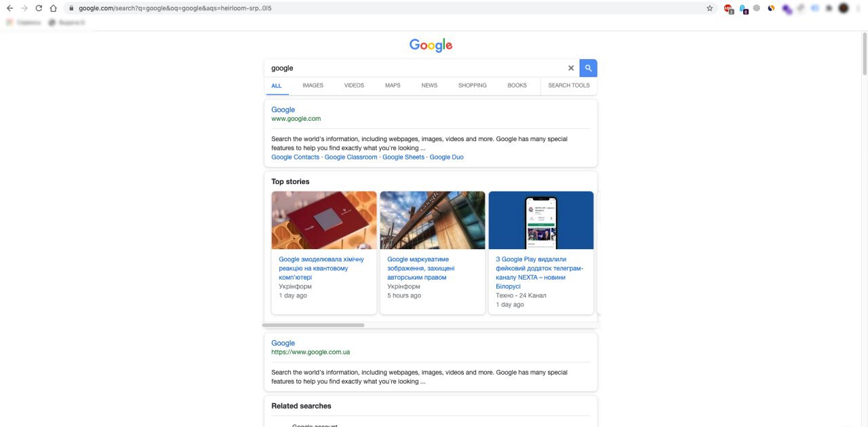The height and width of the screenshot is (427, 868).
Task: Click the Google logo above search box
Action: [431, 45]
